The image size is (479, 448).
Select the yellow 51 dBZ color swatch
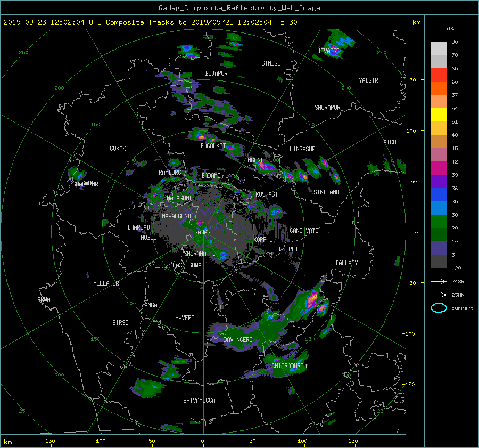coord(439,115)
